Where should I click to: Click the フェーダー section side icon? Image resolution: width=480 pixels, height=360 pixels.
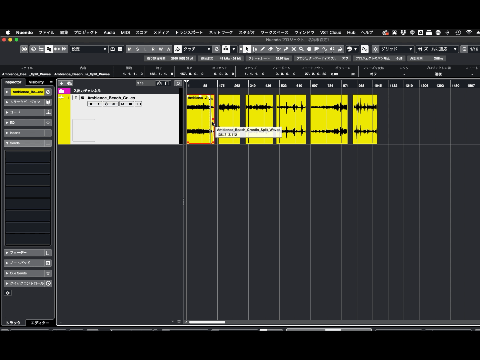pos(47,253)
